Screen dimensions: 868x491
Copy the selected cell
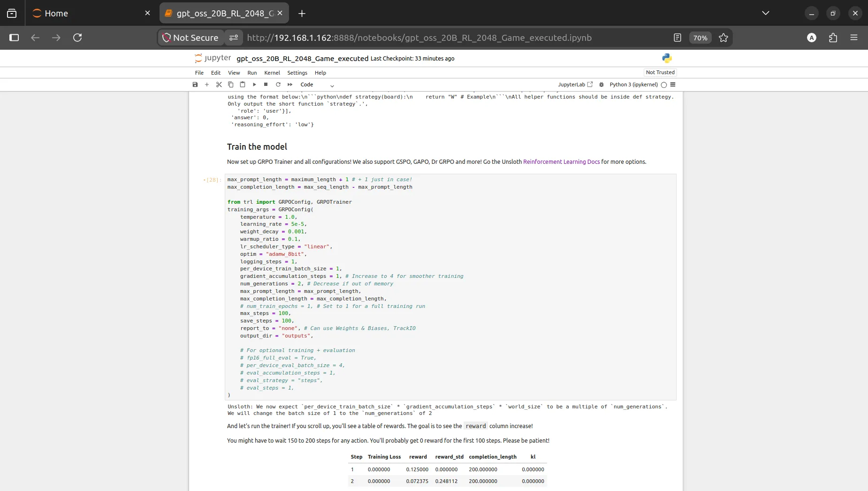tap(231, 84)
